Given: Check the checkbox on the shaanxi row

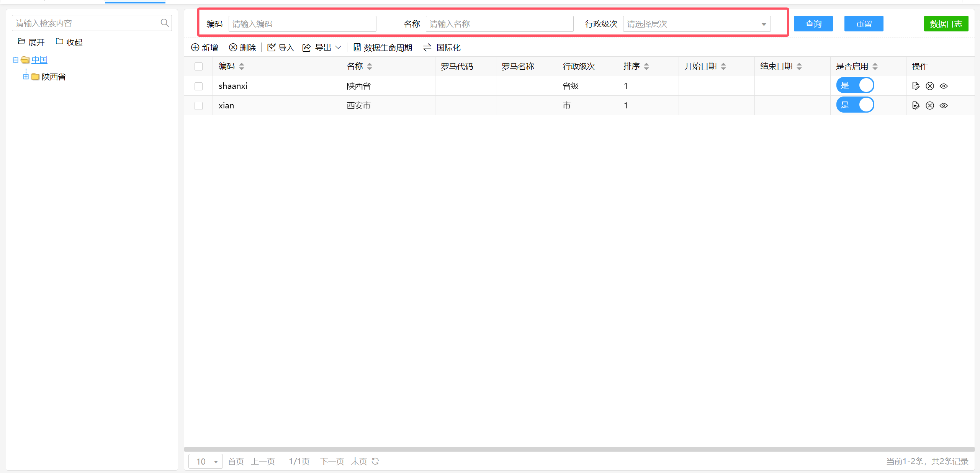Looking at the screenshot, I should [198, 86].
